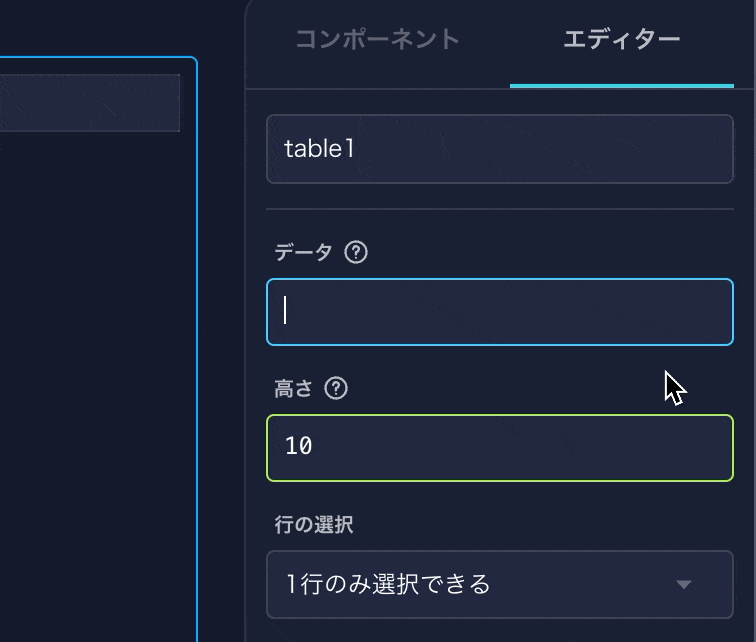Open the help icon beside 高さ
Image resolution: width=756 pixels, height=642 pixels.
pos(337,389)
